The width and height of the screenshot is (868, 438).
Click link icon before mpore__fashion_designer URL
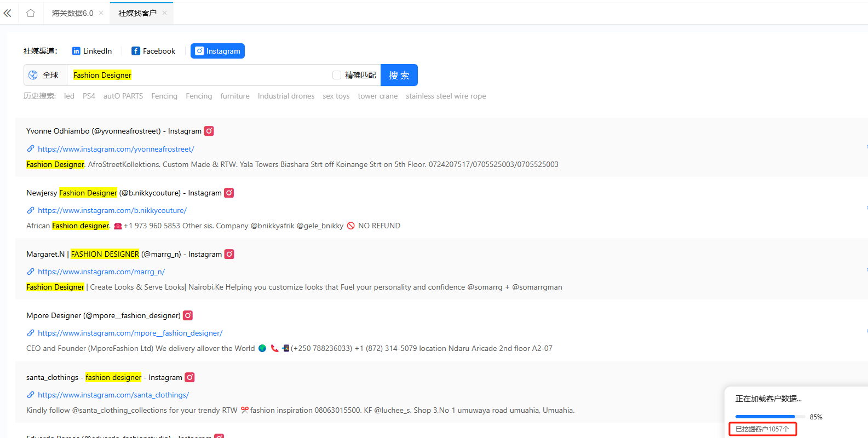31,333
